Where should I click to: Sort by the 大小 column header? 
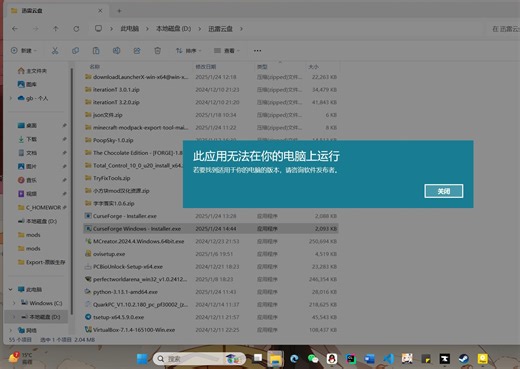313,67
